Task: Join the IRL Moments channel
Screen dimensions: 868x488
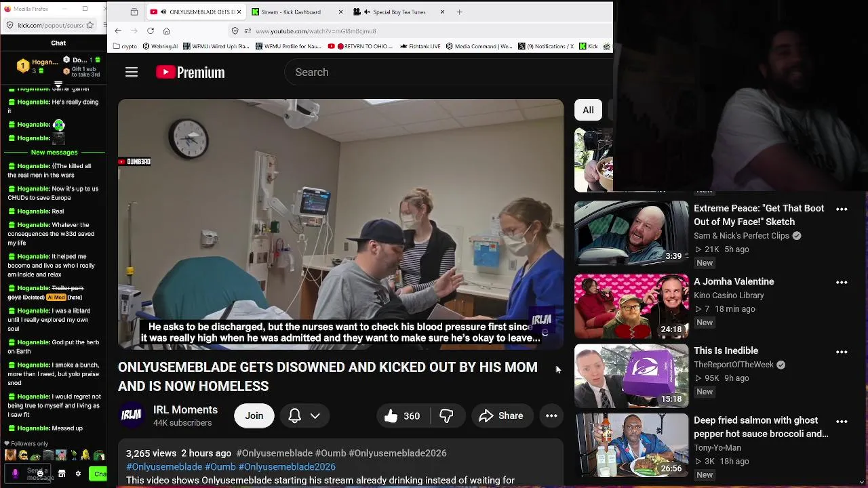Action: click(254, 416)
